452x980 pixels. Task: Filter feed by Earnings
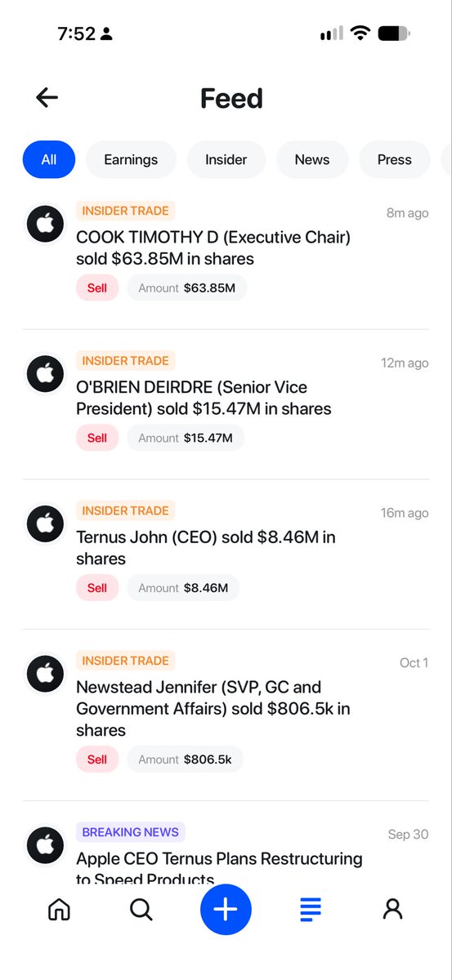131,159
